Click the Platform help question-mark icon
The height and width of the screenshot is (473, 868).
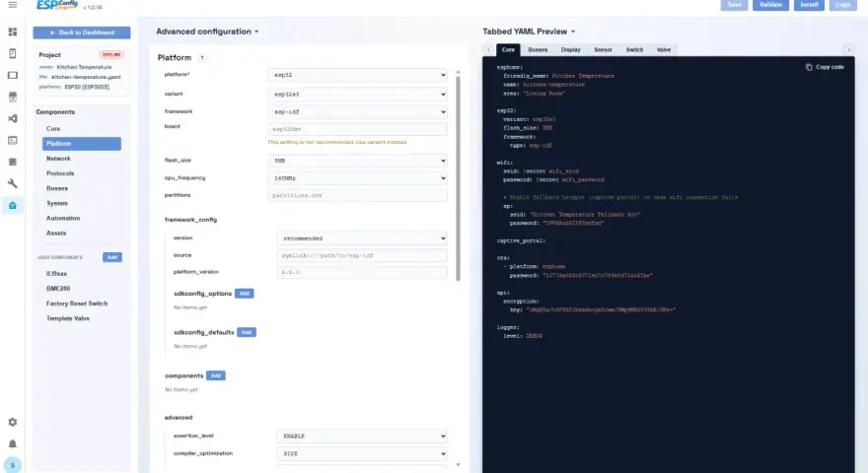(201, 57)
